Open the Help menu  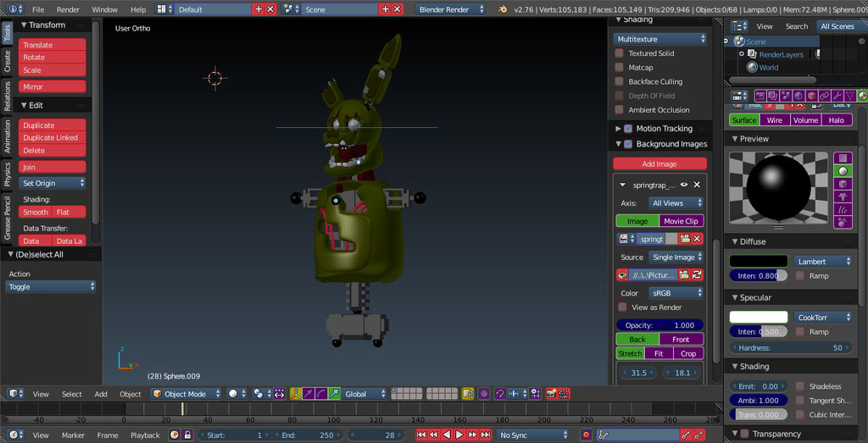coord(138,9)
